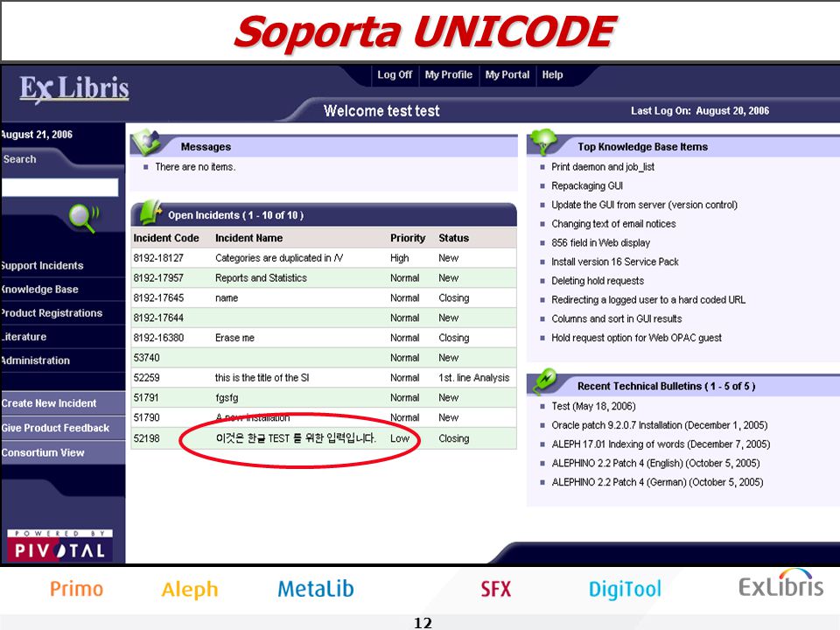Open ALEPHINO 2.2 Patch 4 (English) bulletin

[x=655, y=464]
